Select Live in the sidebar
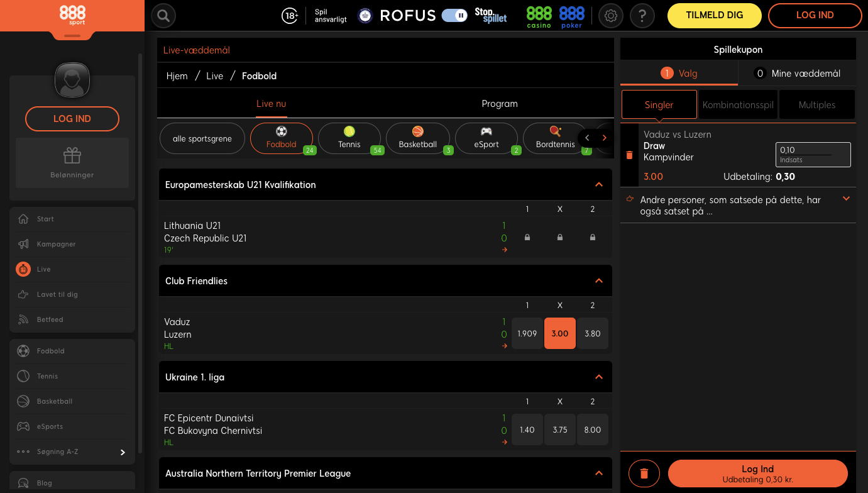This screenshot has width=868, height=493. tap(72, 269)
